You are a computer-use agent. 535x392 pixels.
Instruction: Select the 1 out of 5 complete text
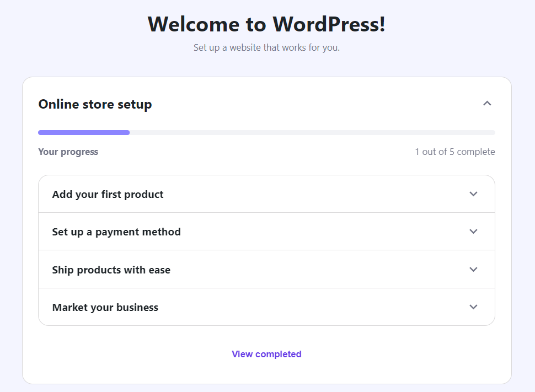[456, 152]
